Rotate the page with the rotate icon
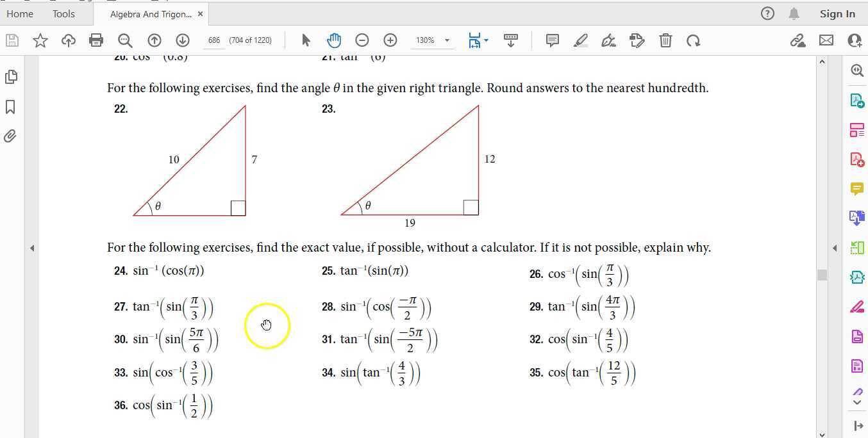This screenshot has width=868, height=438. click(694, 40)
